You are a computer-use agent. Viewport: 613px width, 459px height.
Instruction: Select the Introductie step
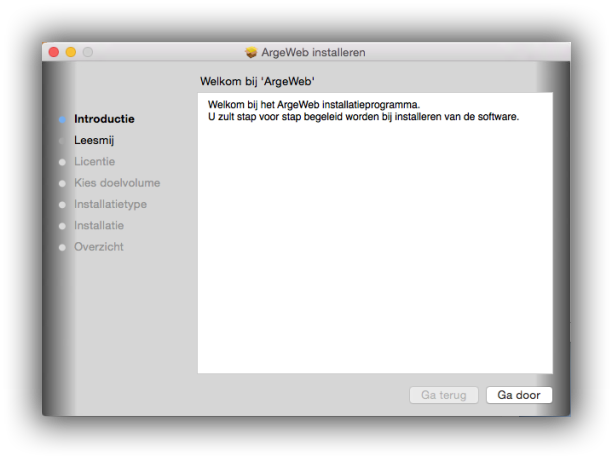[x=104, y=119]
